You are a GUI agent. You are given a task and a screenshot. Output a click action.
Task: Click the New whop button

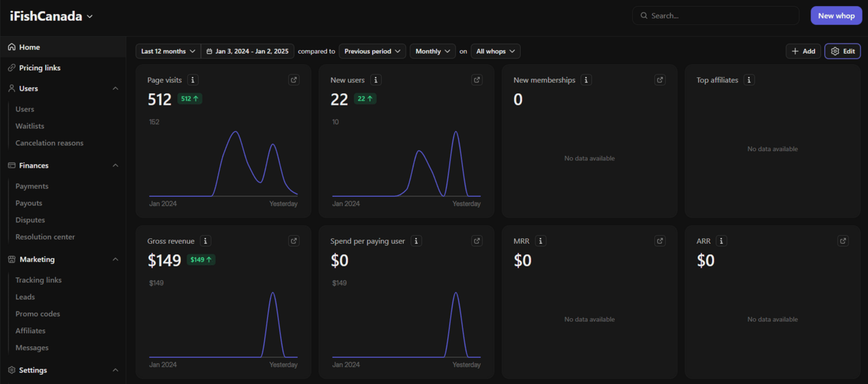[836, 15]
